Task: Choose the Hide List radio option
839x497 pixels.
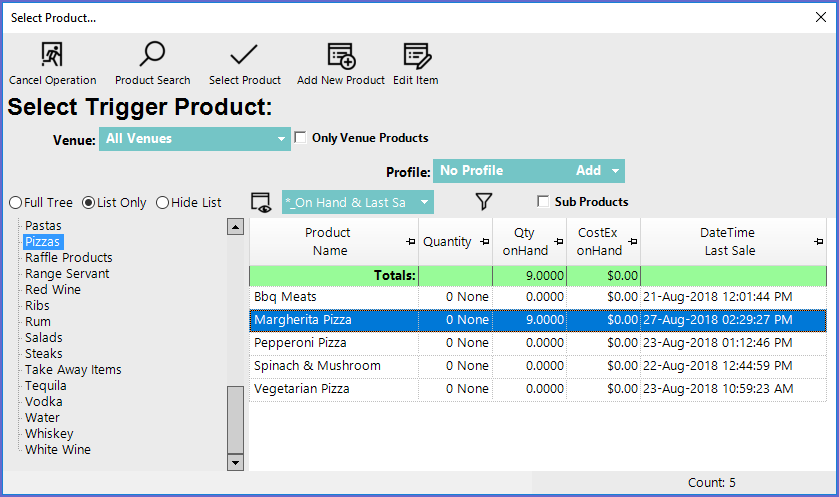Action: (163, 203)
